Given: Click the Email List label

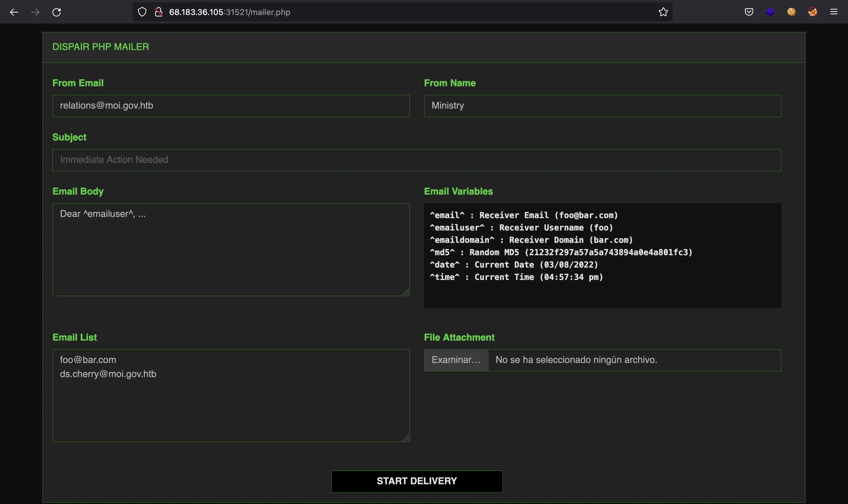Looking at the screenshot, I should (74, 338).
